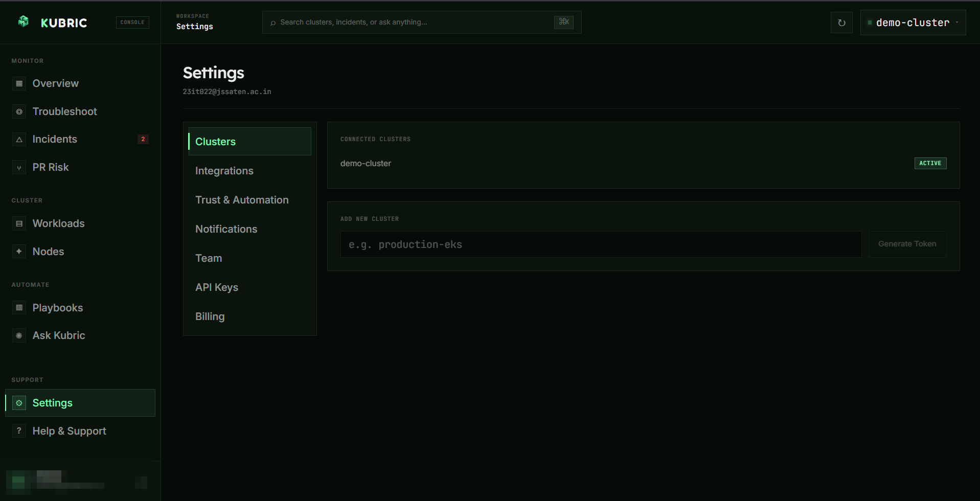Click the PR Risk branch icon

pos(19,167)
